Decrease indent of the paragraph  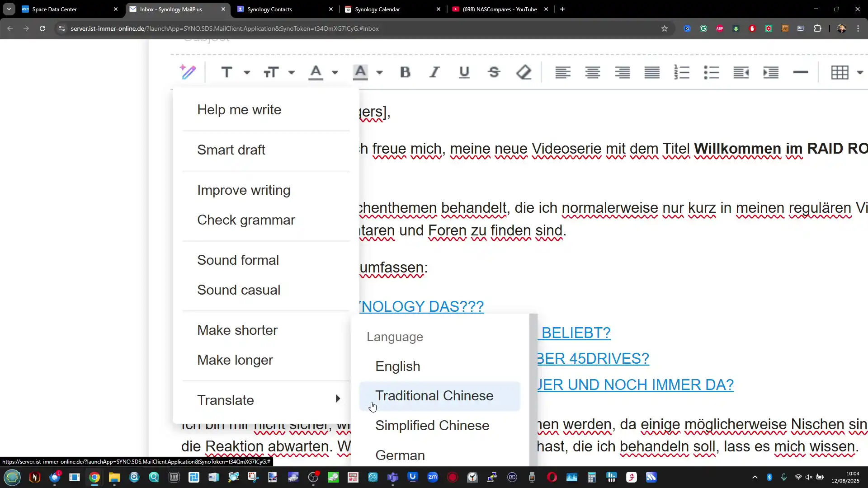tap(741, 72)
